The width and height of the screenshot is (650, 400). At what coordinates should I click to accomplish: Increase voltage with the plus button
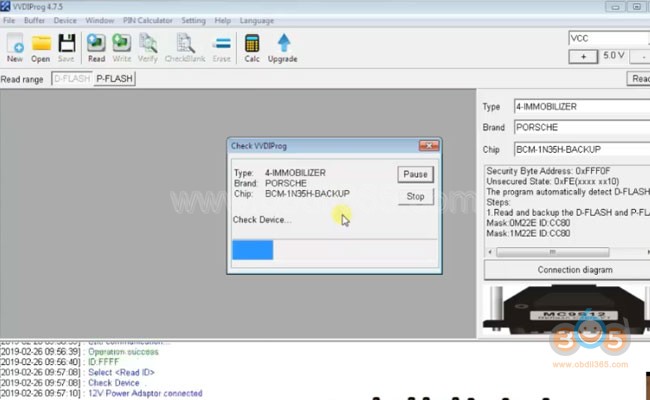click(583, 56)
